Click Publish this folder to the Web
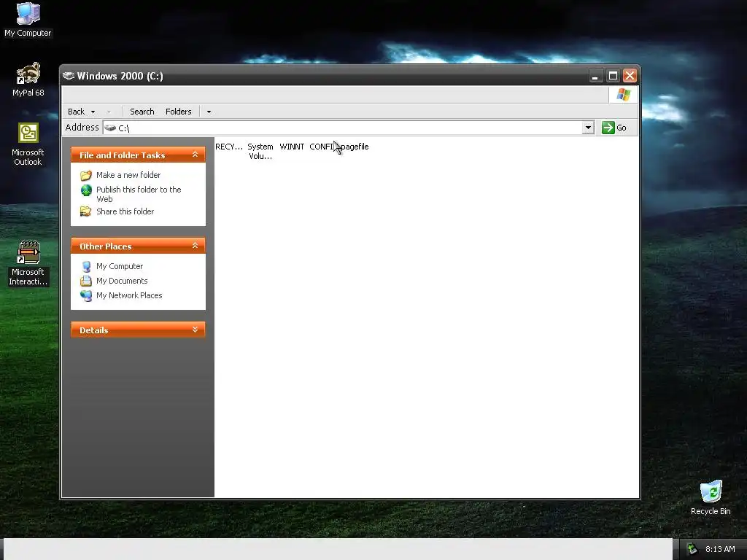 139,194
